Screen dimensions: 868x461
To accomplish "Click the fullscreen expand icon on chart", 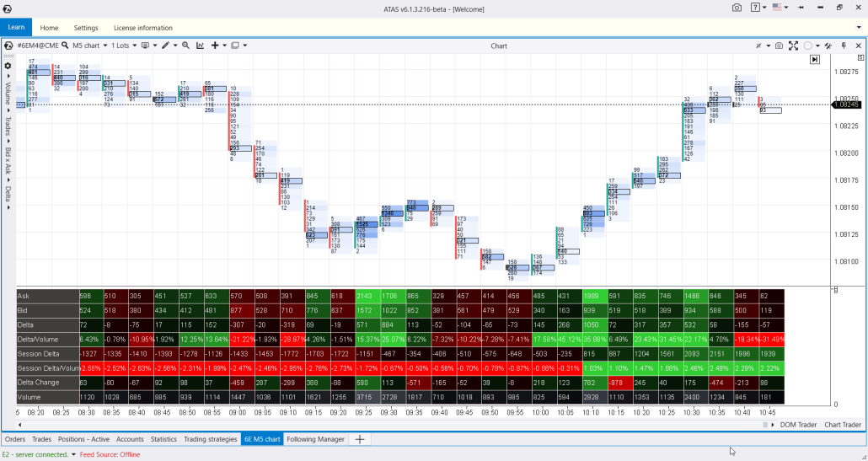I will [x=793, y=46].
